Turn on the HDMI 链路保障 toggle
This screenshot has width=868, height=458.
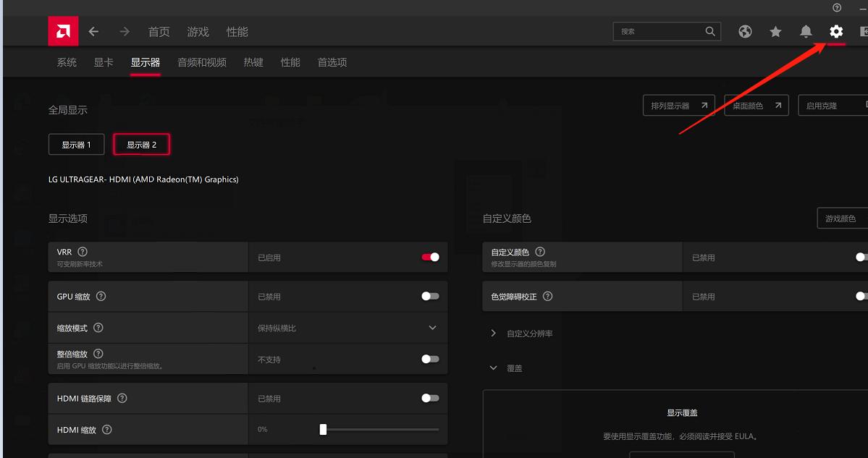pyautogui.click(x=430, y=398)
